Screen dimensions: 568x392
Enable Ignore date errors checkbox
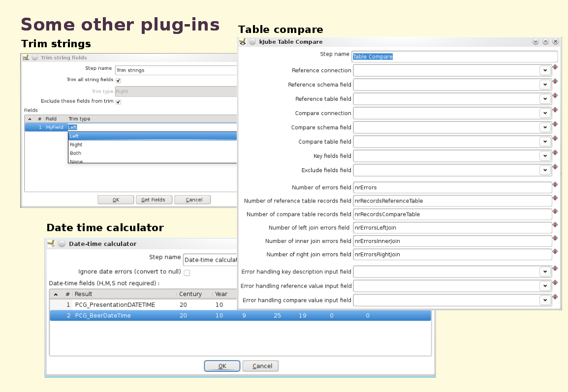click(187, 272)
